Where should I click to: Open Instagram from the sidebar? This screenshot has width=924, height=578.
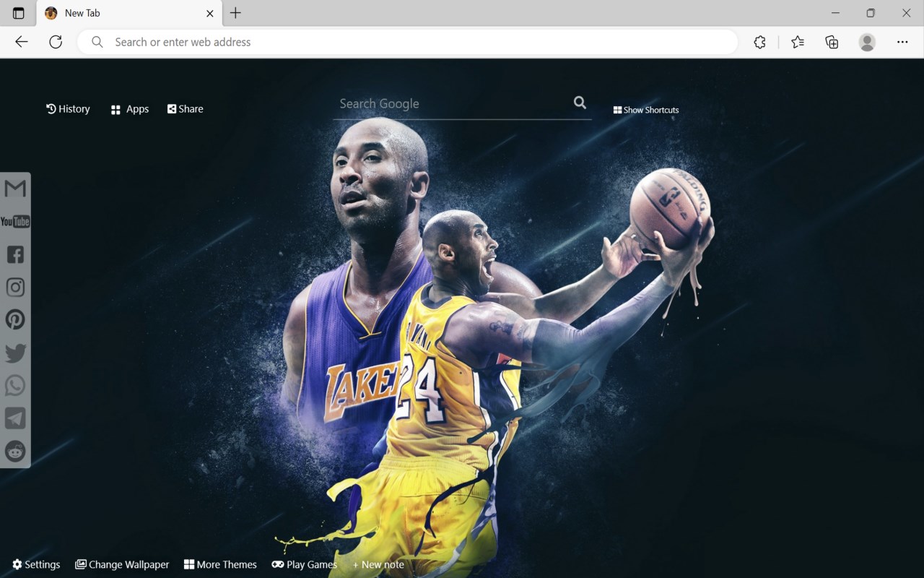tap(15, 287)
